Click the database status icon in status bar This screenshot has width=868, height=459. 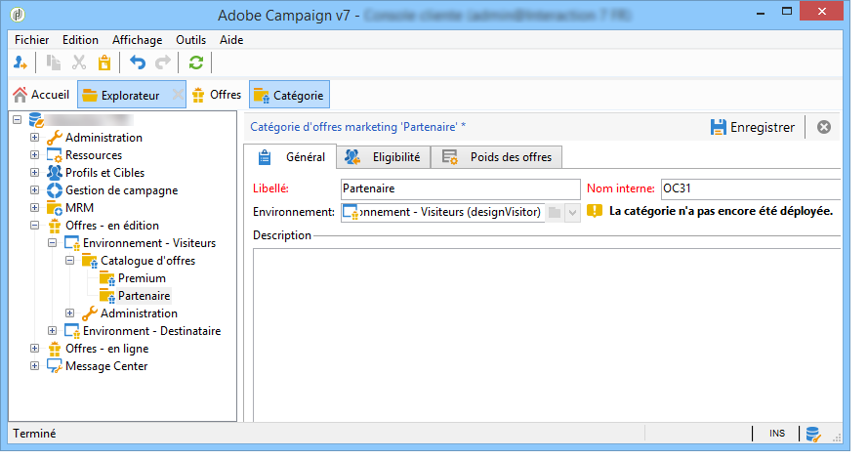[812, 434]
